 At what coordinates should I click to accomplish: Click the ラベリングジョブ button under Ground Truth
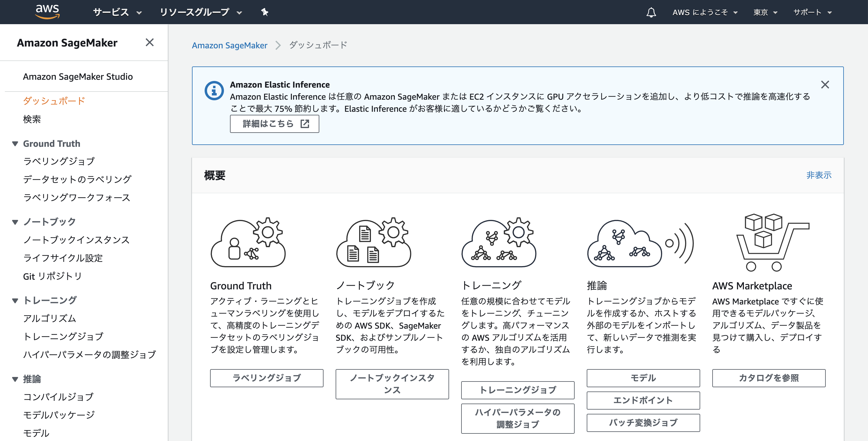click(266, 378)
